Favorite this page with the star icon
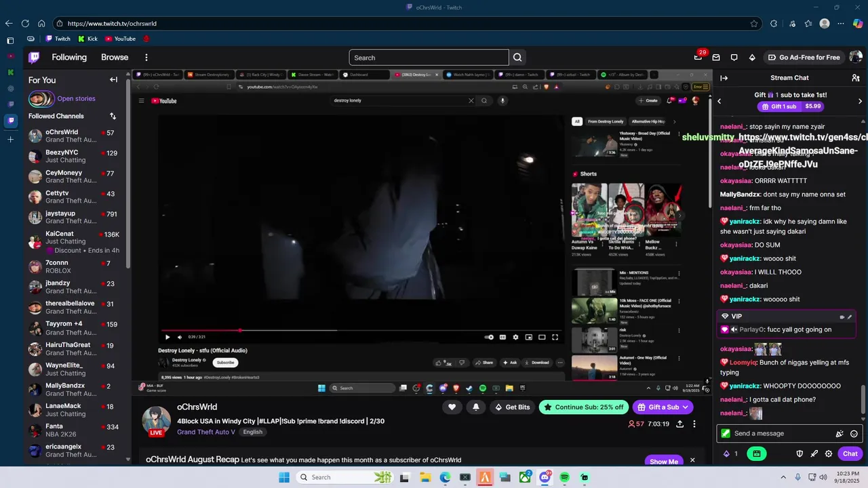The width and height of the screenshot is (868, 488). [x=754, y=23]
